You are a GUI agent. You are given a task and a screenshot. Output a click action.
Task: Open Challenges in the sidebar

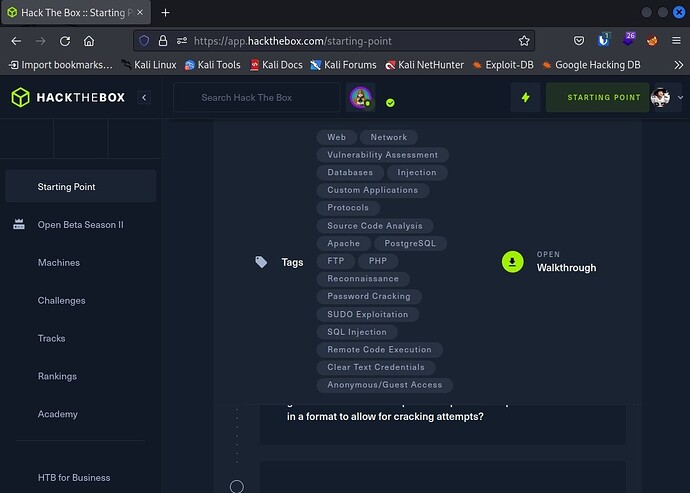[x=62, y=301]
